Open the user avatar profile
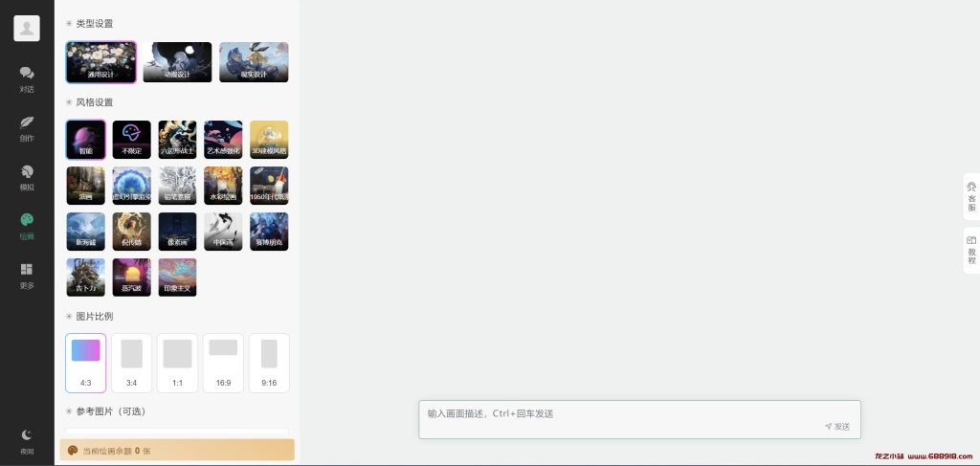This screenshot has height=466, width=980. point(27,28)
